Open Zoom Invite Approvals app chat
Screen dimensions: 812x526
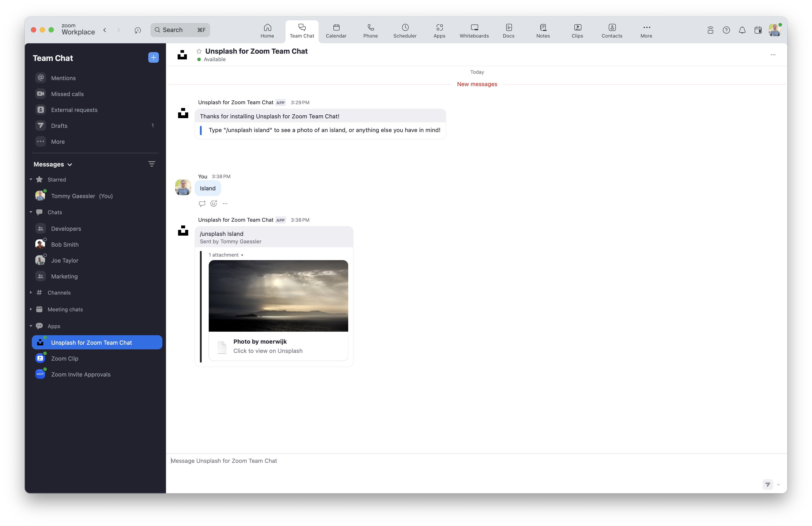97,375
